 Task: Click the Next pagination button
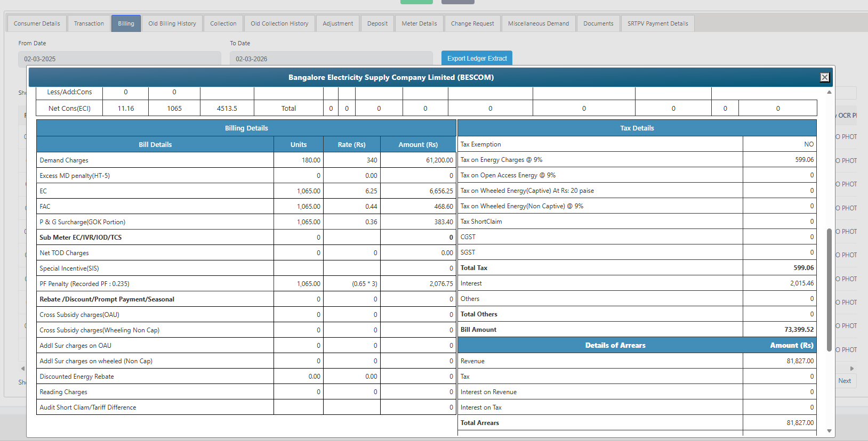click(845, 381)
